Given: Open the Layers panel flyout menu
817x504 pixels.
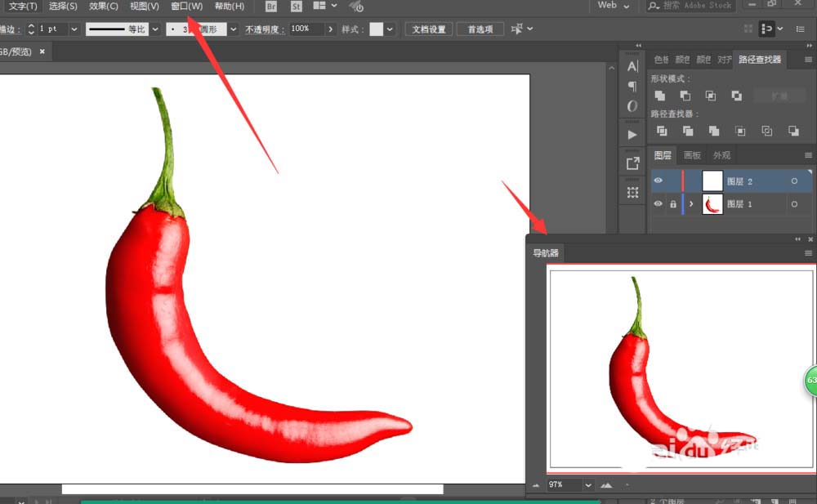Looking at the screenshot, I should tap(808, 155).
